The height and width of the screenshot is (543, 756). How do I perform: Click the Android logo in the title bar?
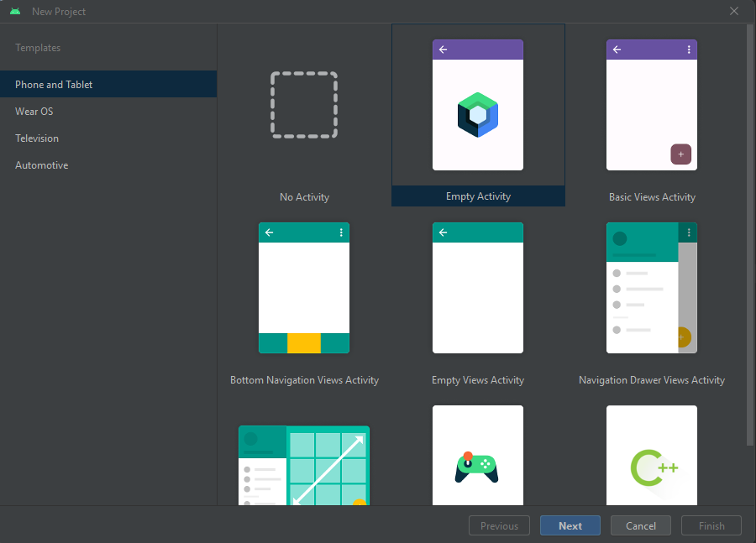[15, 11]
